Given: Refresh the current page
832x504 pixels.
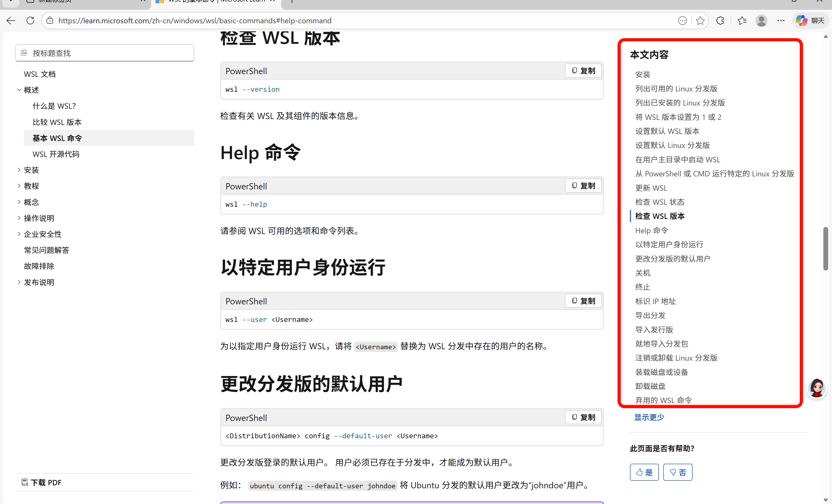Looking at the screenshot, I should click(30, 21).
